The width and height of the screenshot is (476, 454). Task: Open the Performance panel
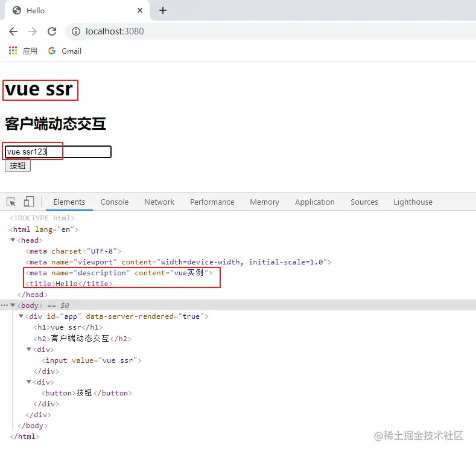[x=212, y=202]
